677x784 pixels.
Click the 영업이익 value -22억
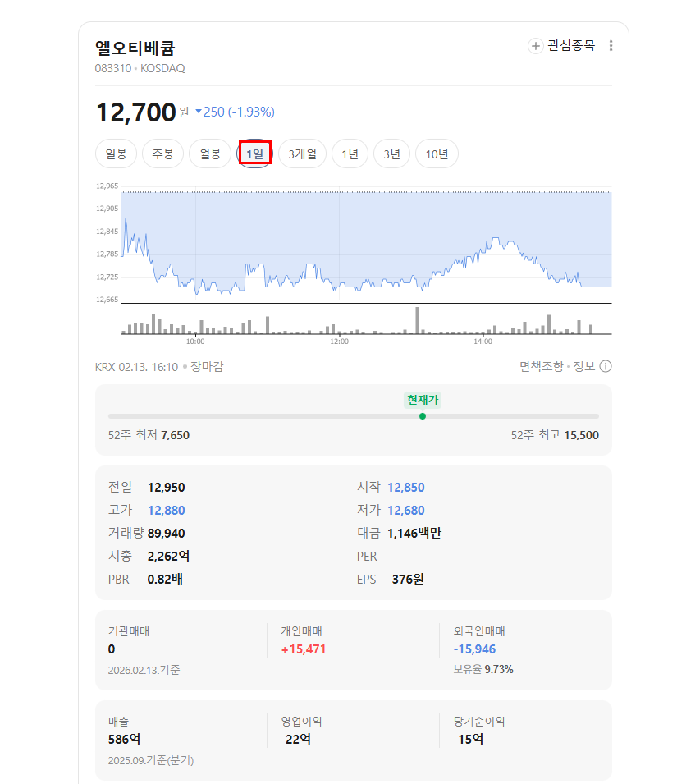click(x=295, y=740)
